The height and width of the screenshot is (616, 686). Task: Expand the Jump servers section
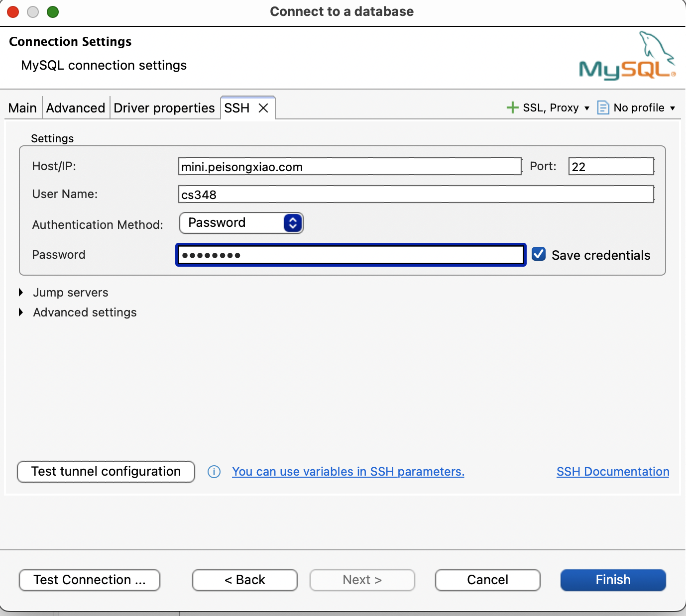pos(21,293)
